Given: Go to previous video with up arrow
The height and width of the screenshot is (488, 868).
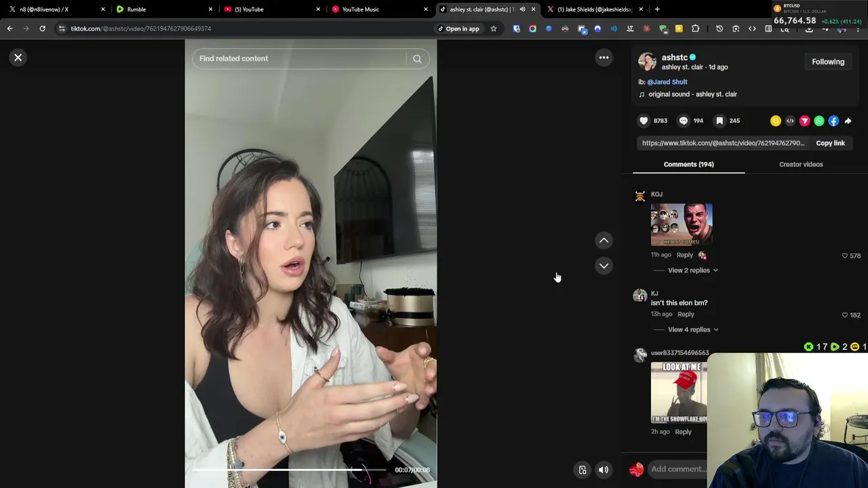Looking at the screenshot, I should click(604, 241).
